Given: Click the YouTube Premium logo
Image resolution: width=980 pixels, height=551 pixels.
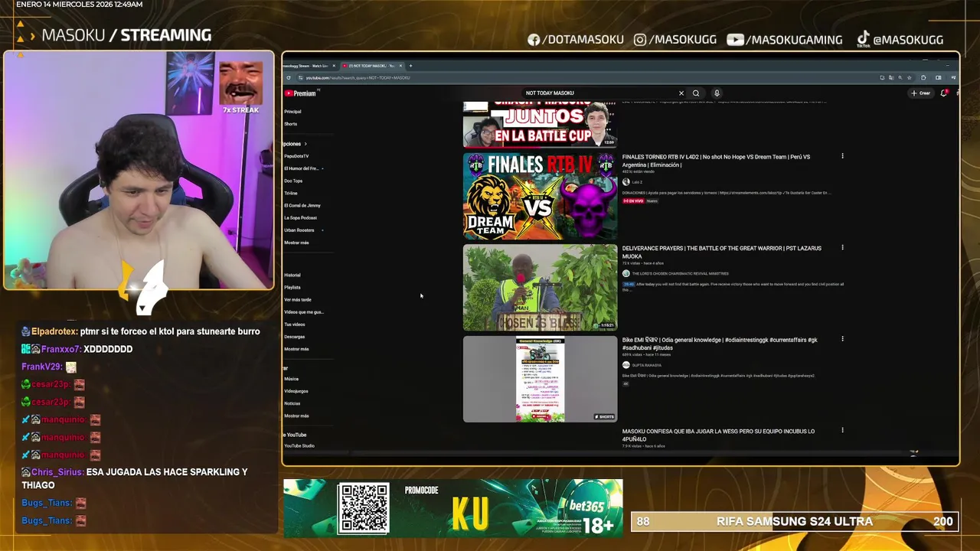Looking at the screenshot, I should point(299,93).
